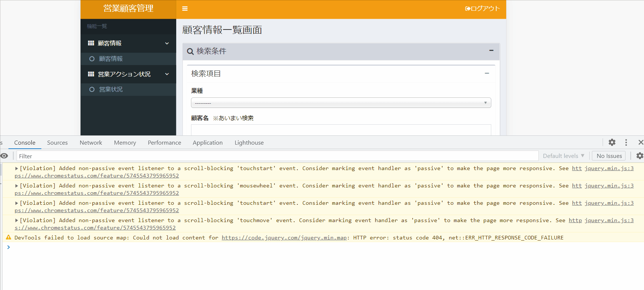Expand the second 'touchstart' violation message

click(17, 203)
